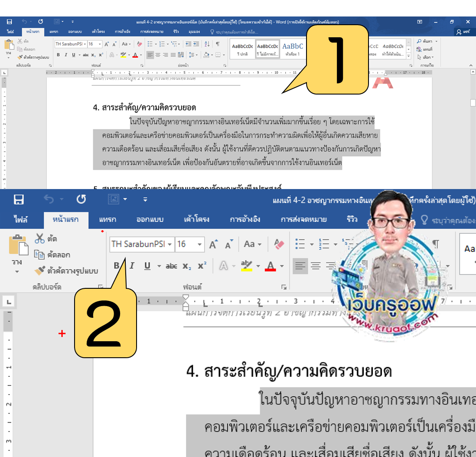The height and width of the screenshot is (457, 476).
Task: Click Justify alignment icon in the small ribbon
Action: [173, 55]
